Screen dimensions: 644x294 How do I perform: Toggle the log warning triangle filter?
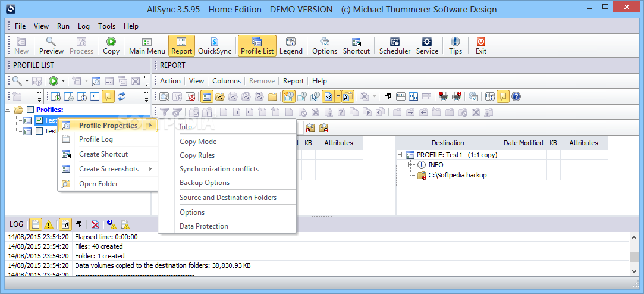[x=49, y=224]
